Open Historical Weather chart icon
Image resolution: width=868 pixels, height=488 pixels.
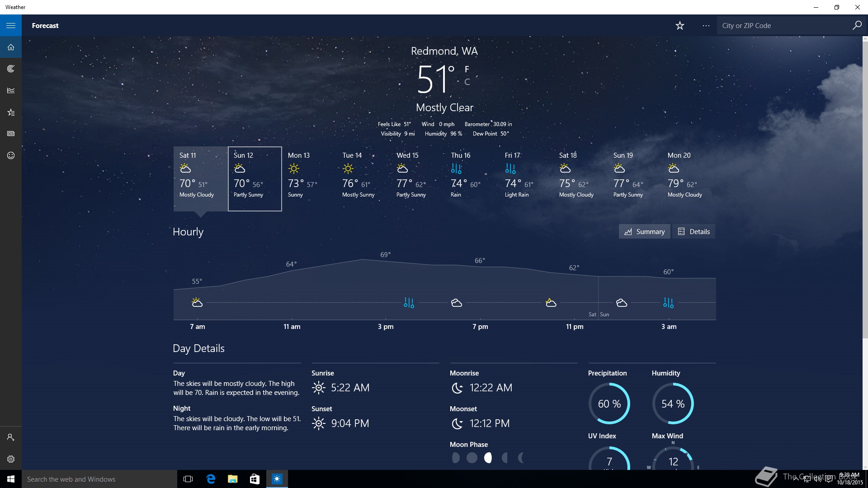click(x=11, y=90)
